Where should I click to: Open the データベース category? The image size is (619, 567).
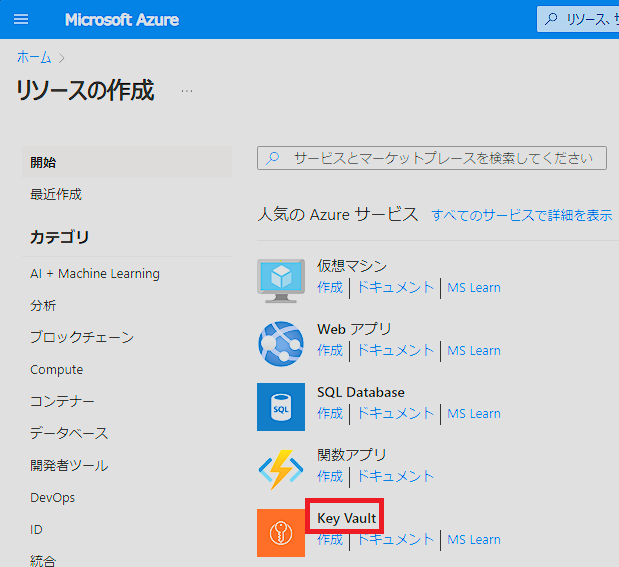tap(69, 433)
